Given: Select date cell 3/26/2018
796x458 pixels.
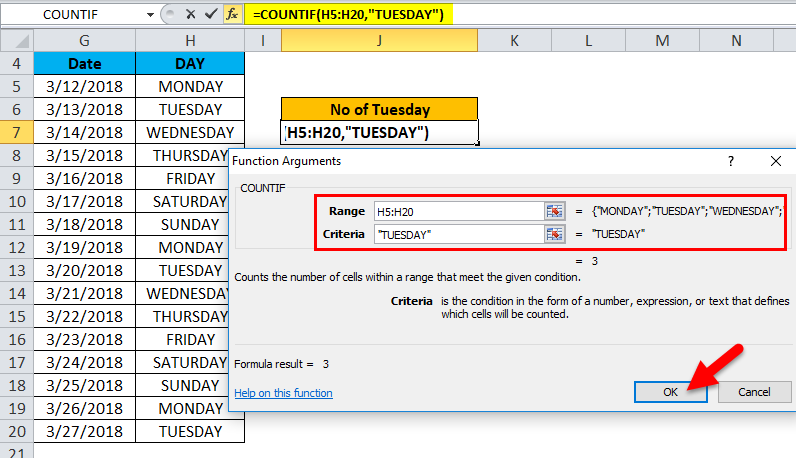Looking at the screenshot, I should (x=84, y=409).
